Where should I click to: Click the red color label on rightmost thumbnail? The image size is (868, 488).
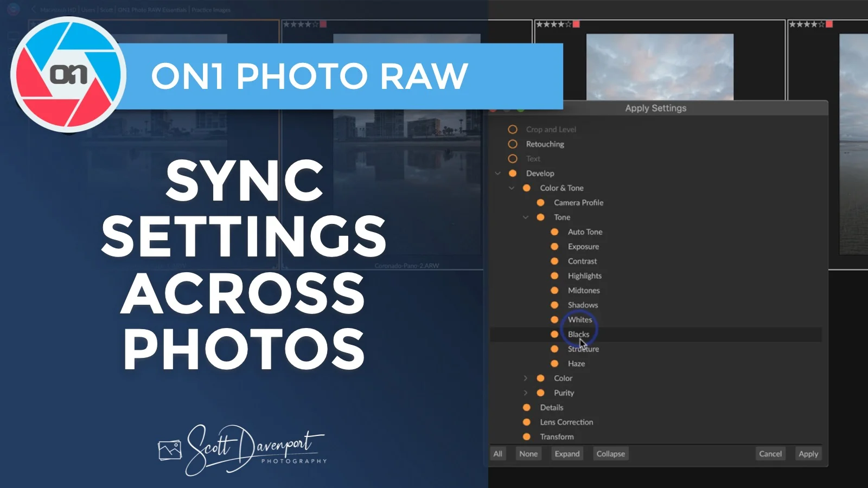click(x=829, y=24)
